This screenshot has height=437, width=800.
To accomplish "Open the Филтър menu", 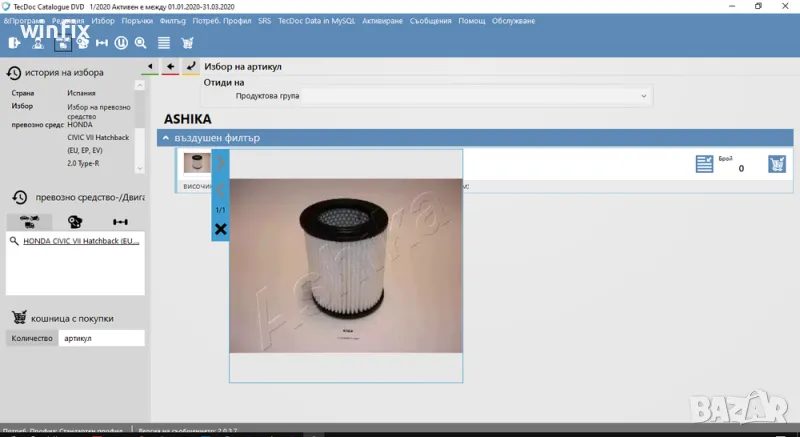I will (x=172, y=20).
